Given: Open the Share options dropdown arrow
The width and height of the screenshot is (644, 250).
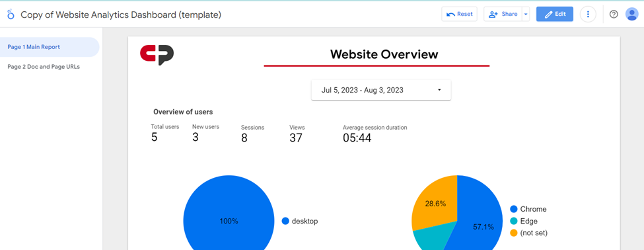Looking at the screenshot, I should 526,14.
